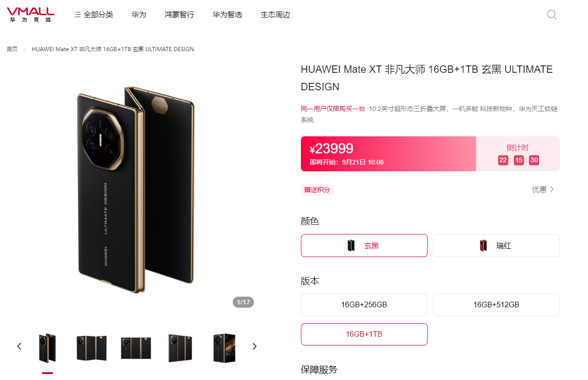Screen dimensions: 588x380
Task: Open 鸿蒙智行 nav menu
Action: coord(179,15)
